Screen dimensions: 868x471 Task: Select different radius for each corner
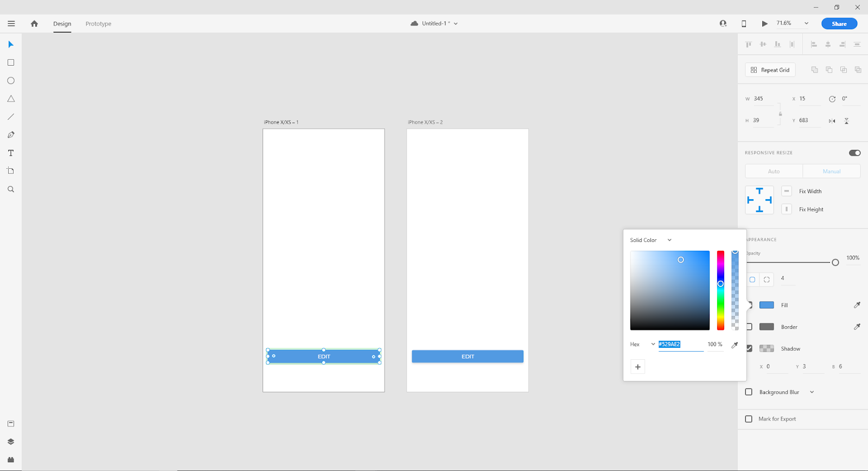pyautogui.click(x=767, y=279)
